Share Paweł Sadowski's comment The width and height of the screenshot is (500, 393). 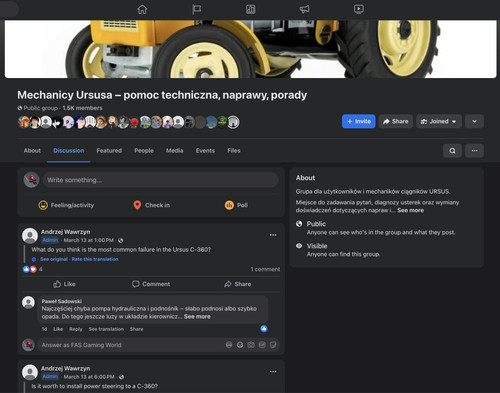pos(136,329)
